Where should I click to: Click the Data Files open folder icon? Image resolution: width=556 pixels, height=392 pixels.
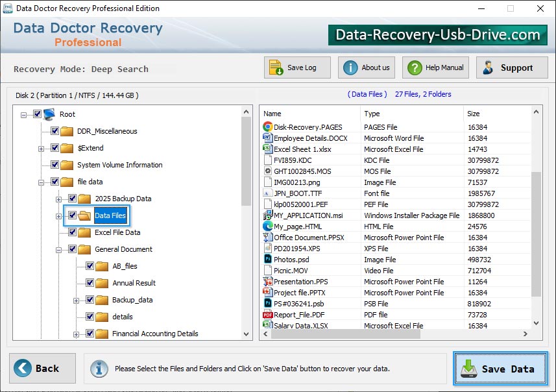point(84,215)
